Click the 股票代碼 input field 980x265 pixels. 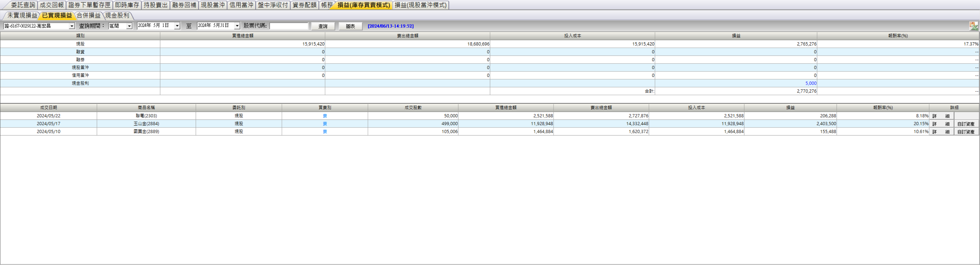288,26
